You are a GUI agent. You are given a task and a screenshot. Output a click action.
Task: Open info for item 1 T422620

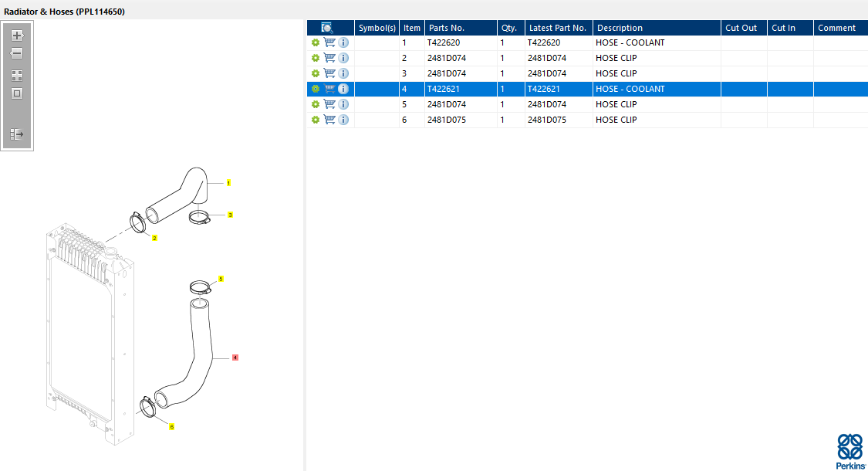[343, 42]
